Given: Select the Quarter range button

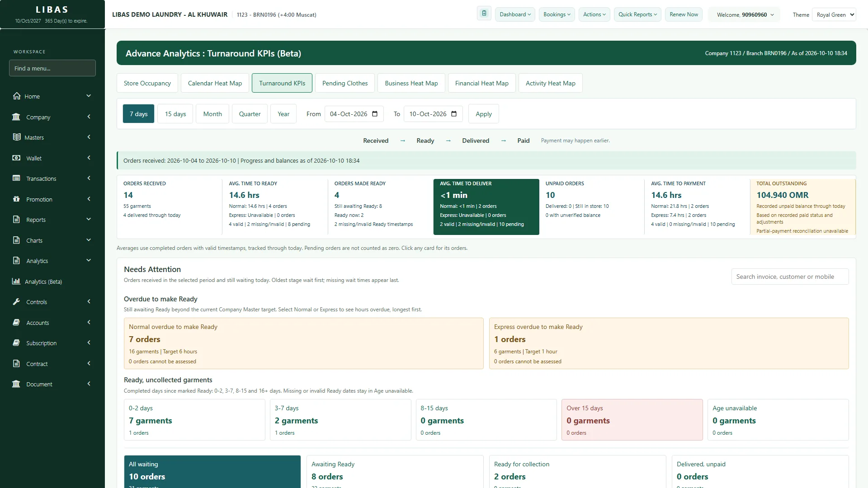Looking at the screenshot, I should 250,114.
